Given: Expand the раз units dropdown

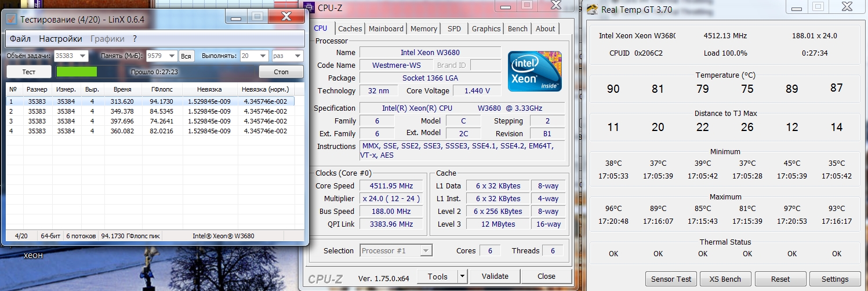Looking at the screenshot, I should tap(297, 56).
